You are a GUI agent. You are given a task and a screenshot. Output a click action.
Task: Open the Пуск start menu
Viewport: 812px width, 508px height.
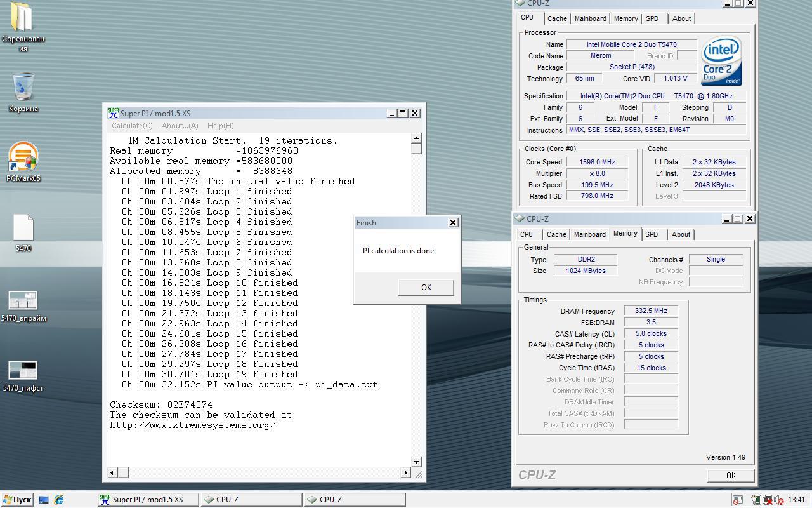click(17, 500)
